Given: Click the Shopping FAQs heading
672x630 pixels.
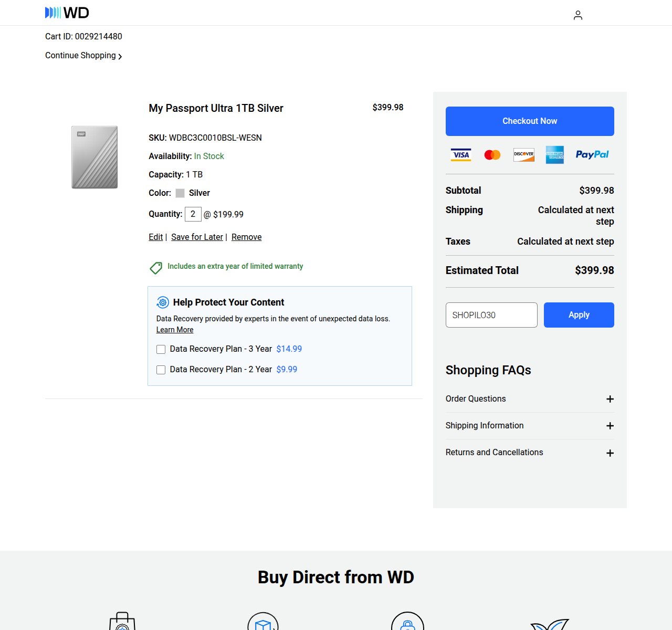Looking at the screenshot, I should pos(488,370).
